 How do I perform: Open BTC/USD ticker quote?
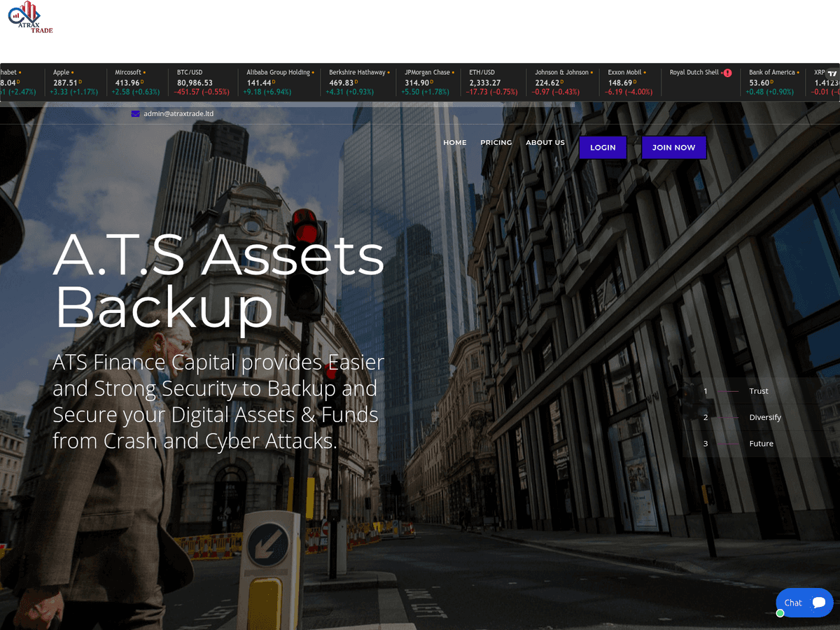(203, 82)
